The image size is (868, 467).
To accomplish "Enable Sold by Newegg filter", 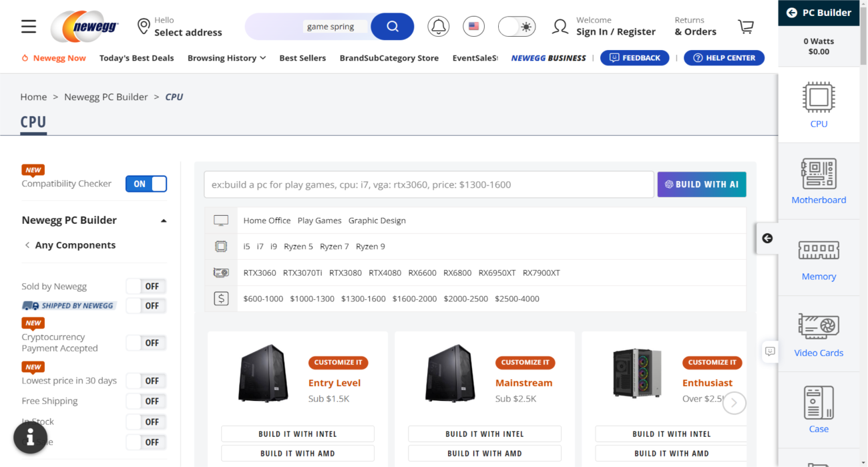I will click(x=146, y=287).
